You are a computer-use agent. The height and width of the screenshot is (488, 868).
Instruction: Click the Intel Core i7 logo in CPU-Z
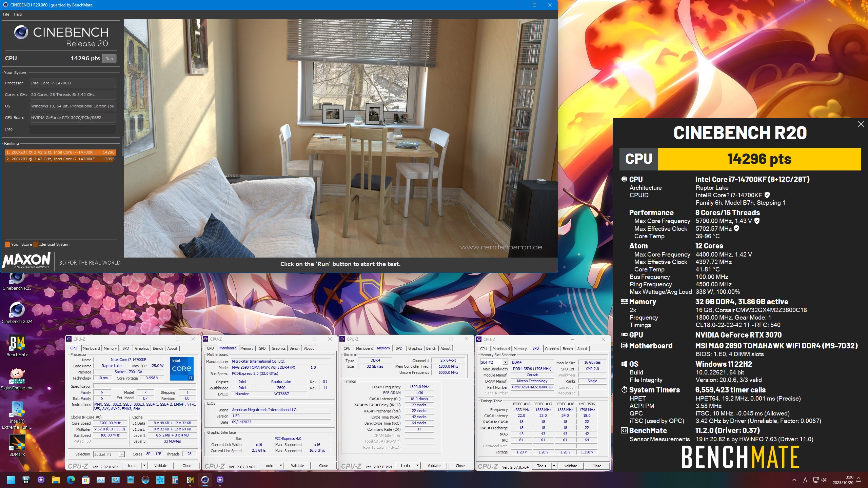[x=182, y=369]
